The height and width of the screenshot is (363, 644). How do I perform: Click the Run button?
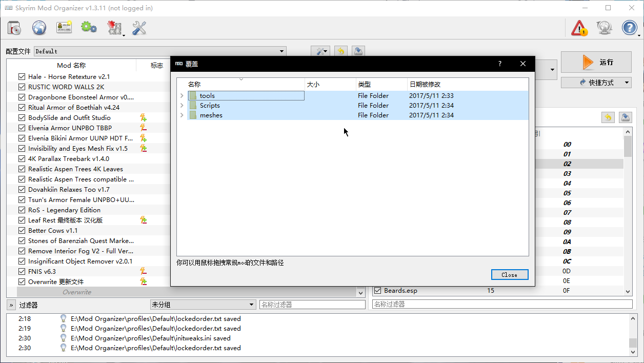click(596, 62)
